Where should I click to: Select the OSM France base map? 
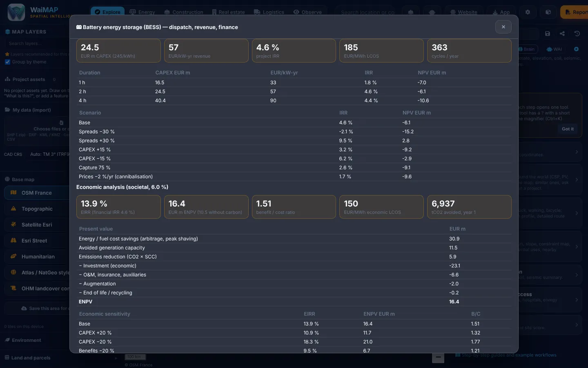click(x=37, y=193)
